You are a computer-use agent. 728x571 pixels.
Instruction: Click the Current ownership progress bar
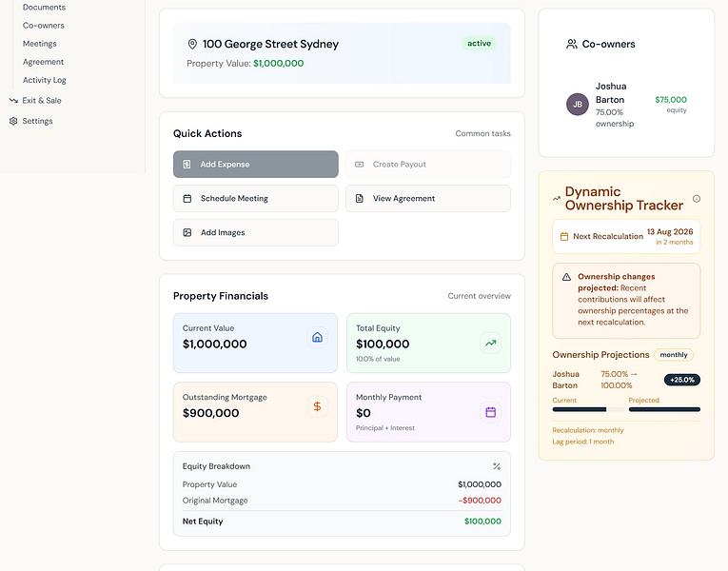(x=588, y=409)
